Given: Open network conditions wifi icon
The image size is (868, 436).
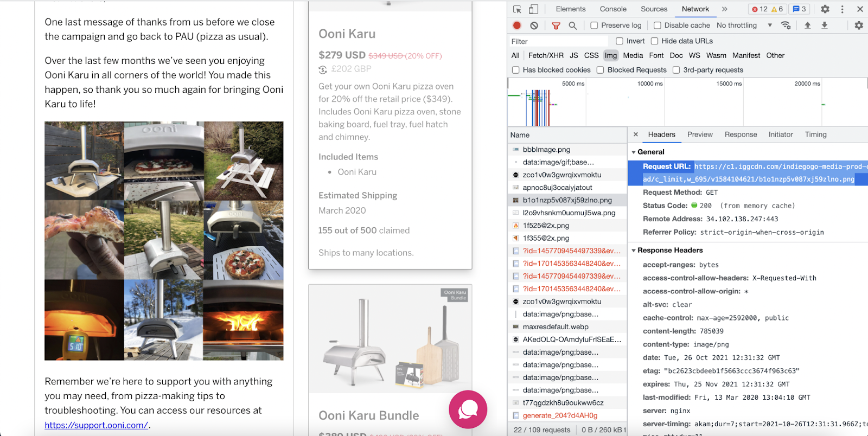Looking at the screenshot, I should pyautogui.click(x=786, y=25).
